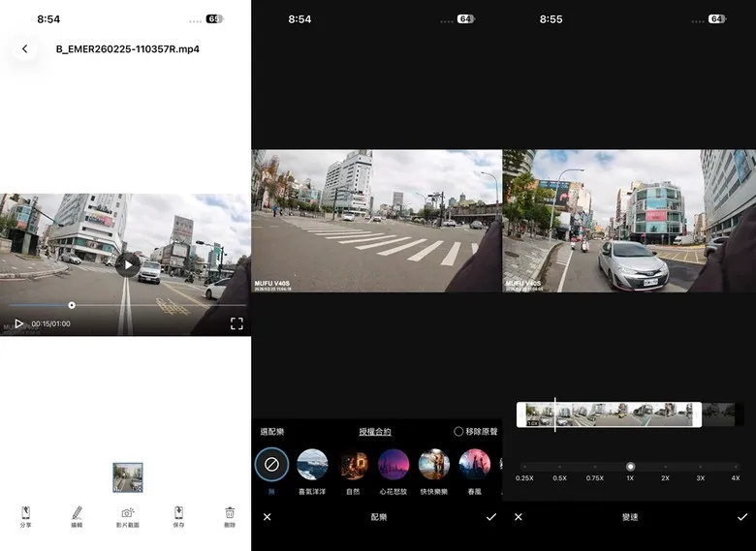Confirm the 配樂 music selection with checkmark

490,517
